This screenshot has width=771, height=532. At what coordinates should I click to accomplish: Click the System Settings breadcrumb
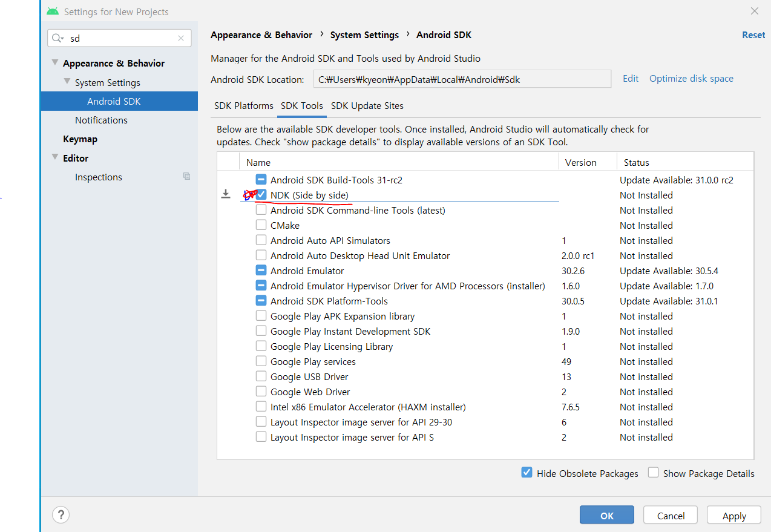tap(364, 35)
